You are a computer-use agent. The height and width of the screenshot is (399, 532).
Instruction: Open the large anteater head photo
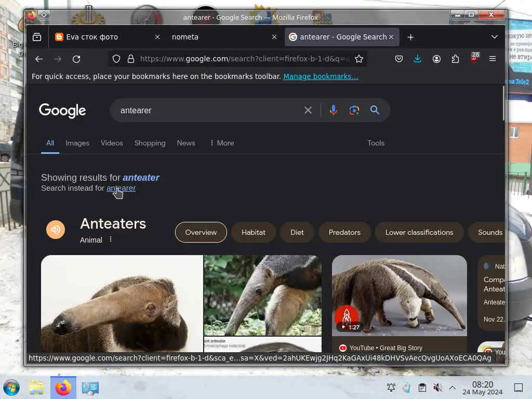[x=122, y=303]
